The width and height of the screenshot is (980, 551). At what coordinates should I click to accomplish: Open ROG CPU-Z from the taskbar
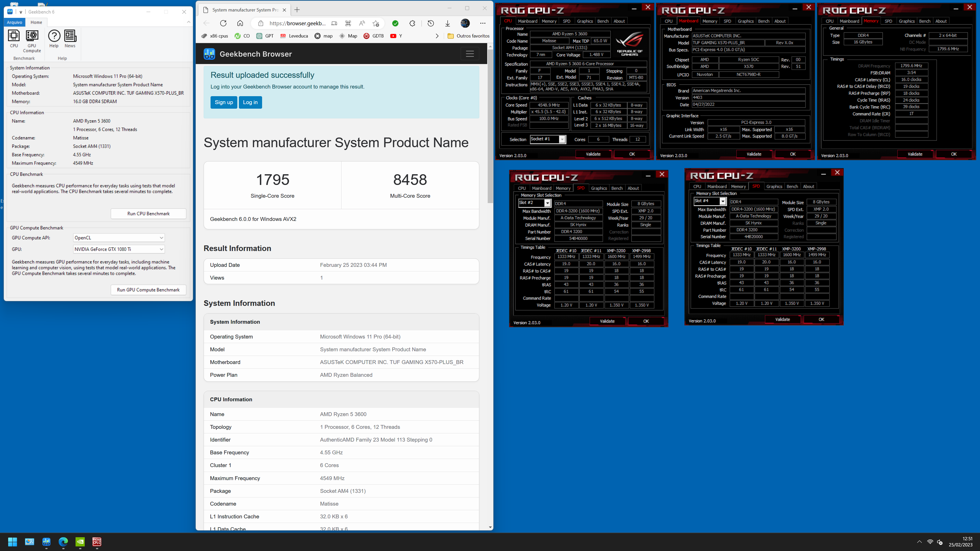[97, 542]
